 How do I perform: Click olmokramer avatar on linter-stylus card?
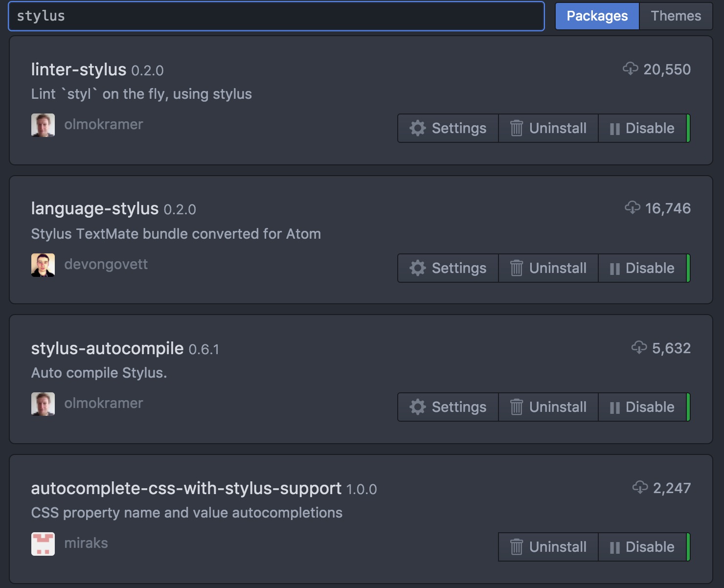coord(43,125)
